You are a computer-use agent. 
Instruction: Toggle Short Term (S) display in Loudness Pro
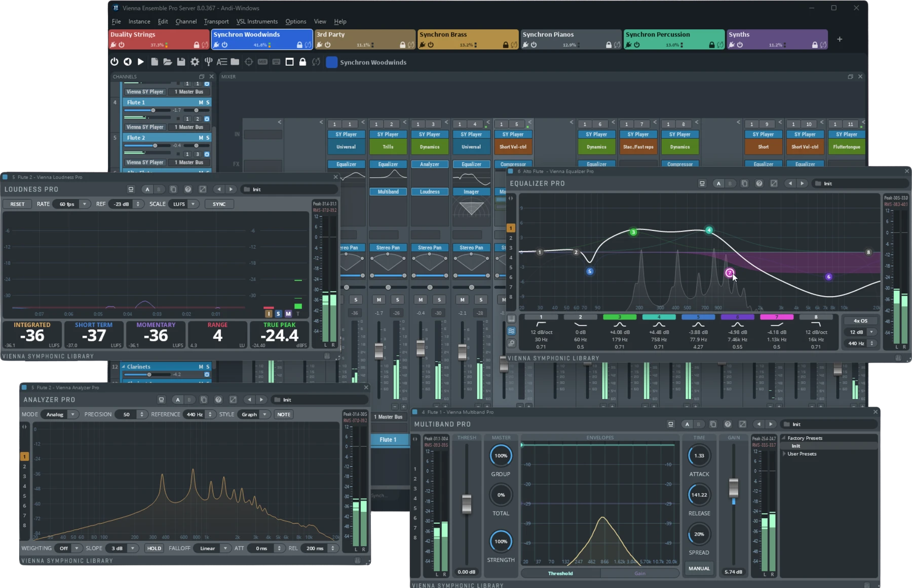pyautogui.click(x=278, y=314)
